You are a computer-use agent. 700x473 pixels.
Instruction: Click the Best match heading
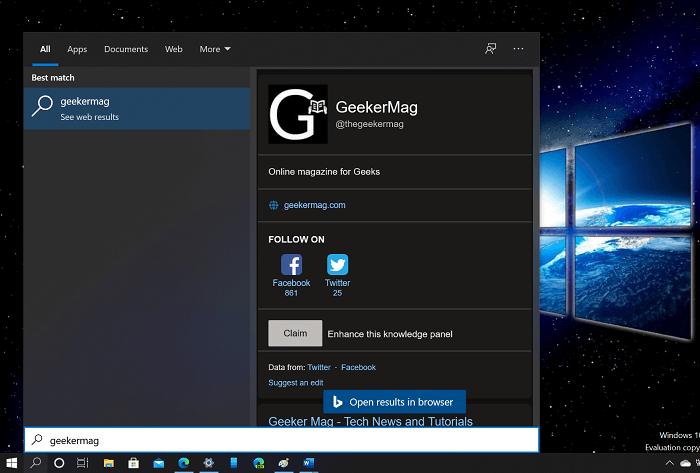point(53,78)
